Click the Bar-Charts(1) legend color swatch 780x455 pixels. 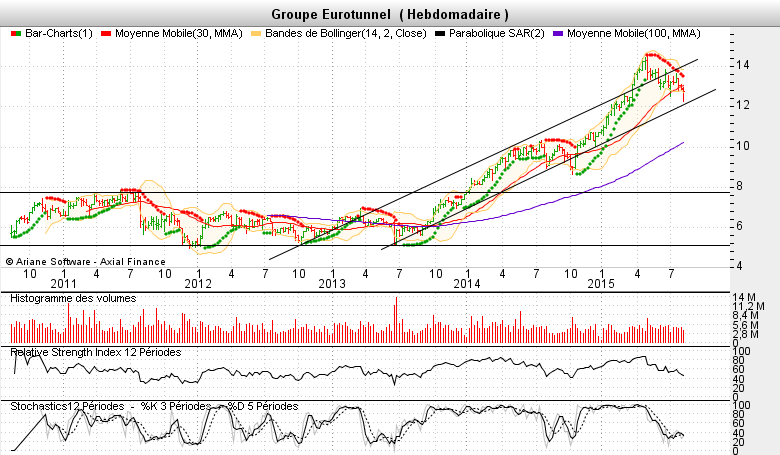pos(16,33)
